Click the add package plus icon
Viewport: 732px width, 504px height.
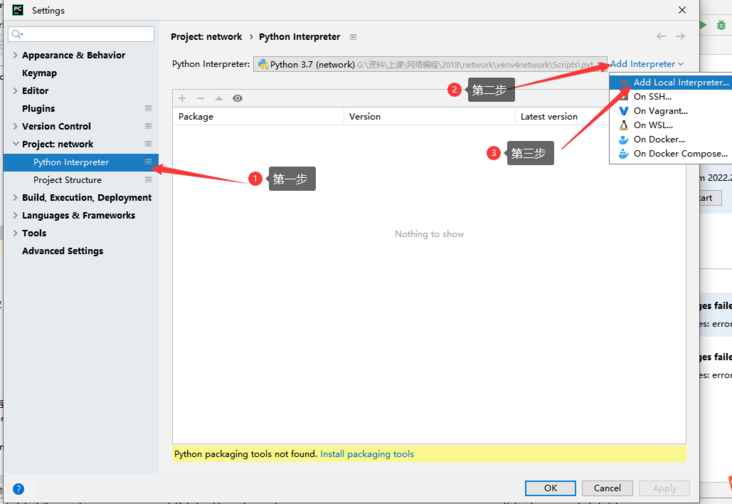coord(182,98)
